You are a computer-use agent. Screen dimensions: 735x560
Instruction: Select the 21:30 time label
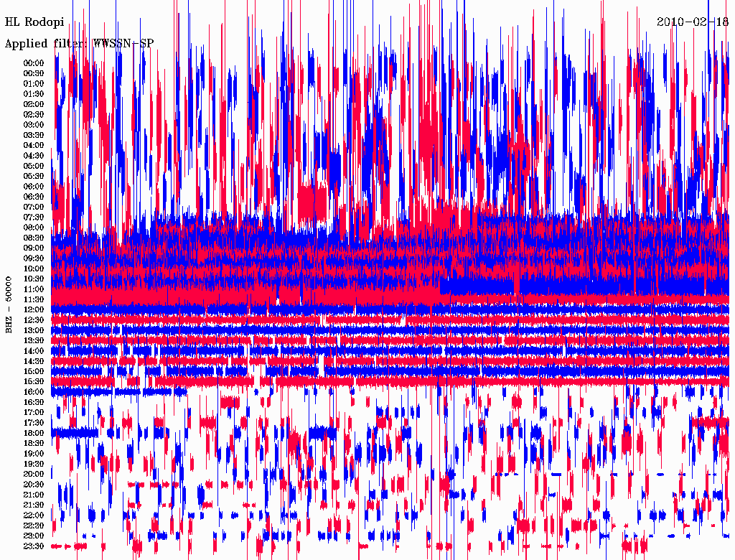(34, 505)
